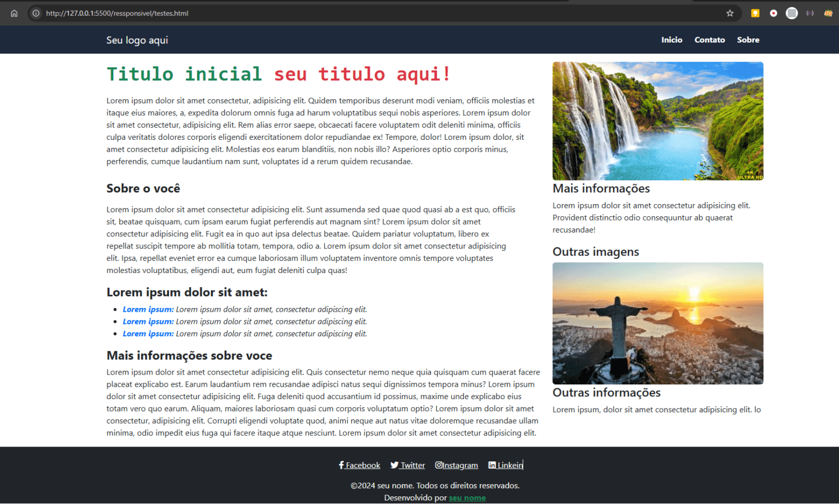Select the Inicio navigation item
839x504 pixels.
pos(671,39)
